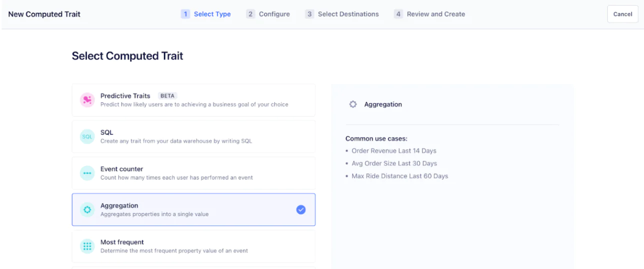Click the SQL trait icon
The width and height of the screenshot is (644, 269).
pyautogui.click(x=87, y=136)
